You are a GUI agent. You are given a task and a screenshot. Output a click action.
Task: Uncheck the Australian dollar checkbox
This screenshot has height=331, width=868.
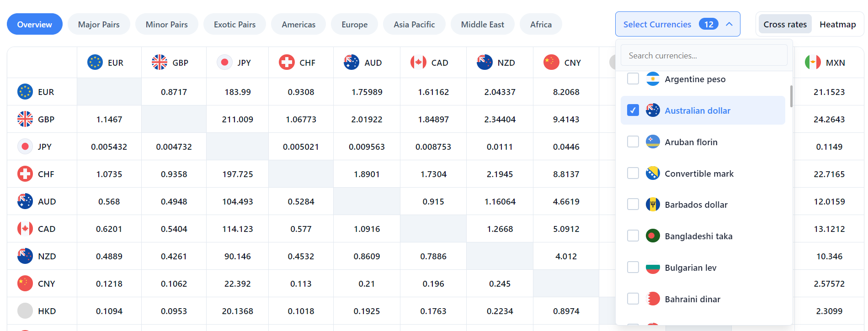(633, 110)
